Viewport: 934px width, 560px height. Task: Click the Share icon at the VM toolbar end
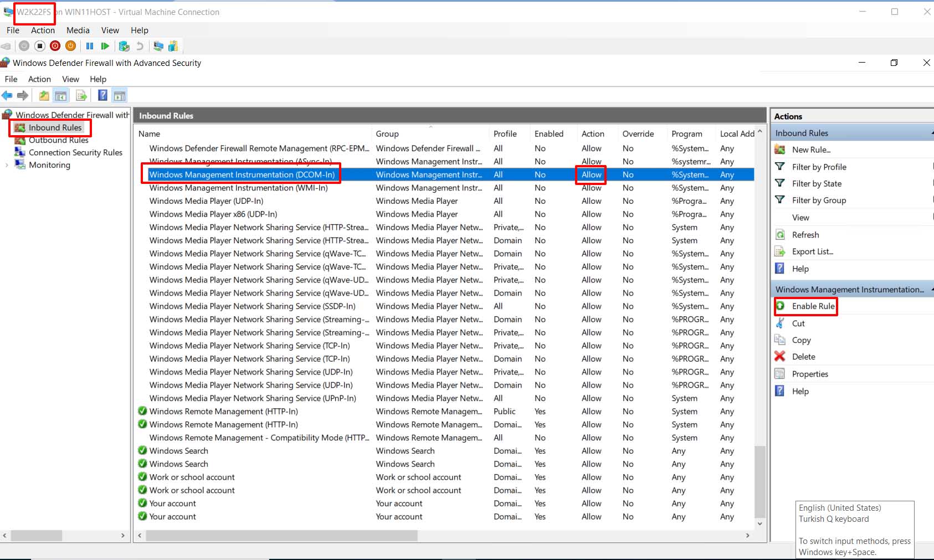click(x=173, y=46)
